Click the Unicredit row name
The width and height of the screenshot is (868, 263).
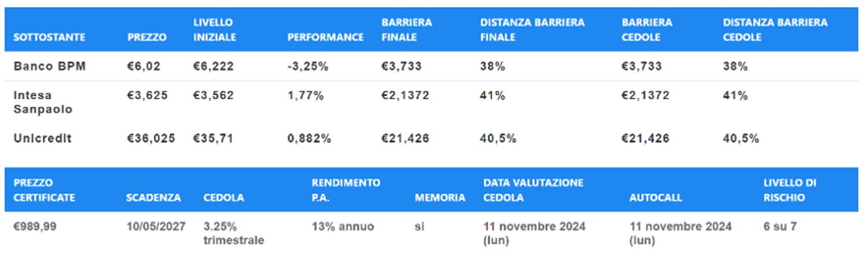tap(43, 139)
